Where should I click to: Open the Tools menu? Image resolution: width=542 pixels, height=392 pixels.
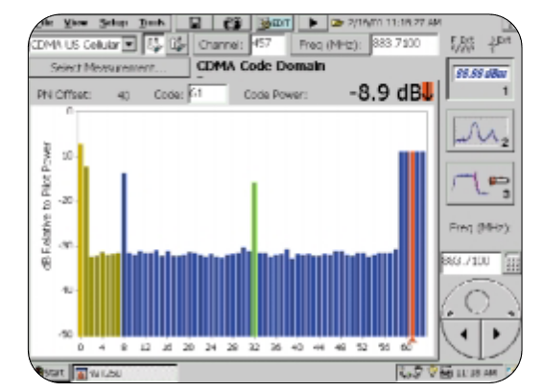click(152, 23)
